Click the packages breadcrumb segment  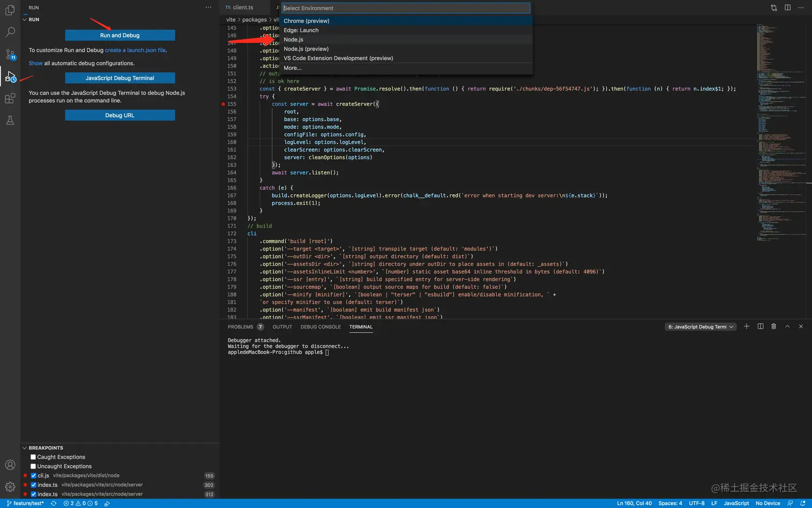click(x=255, y=20)
